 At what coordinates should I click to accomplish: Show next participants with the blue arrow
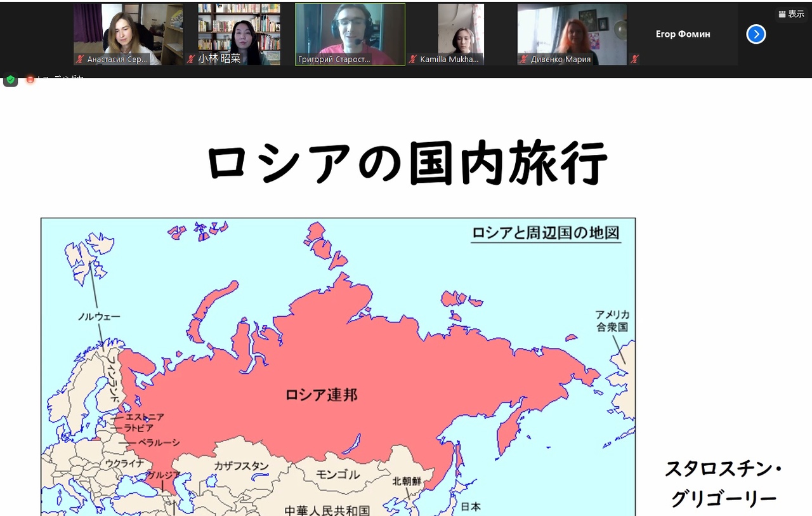pyautogui.click(x=756, y=34)
